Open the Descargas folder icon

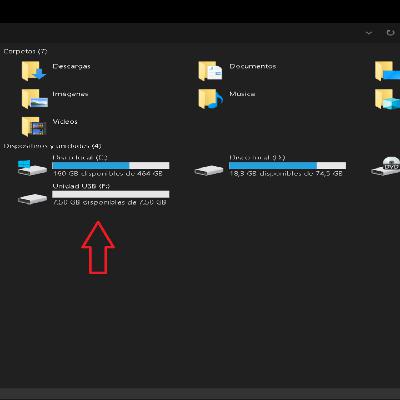[x=34, y=71]
